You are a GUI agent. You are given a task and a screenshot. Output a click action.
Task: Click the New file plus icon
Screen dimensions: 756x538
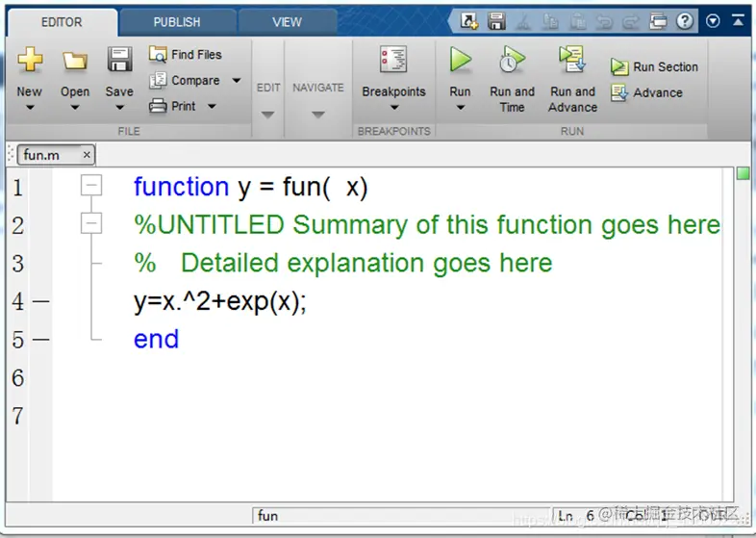coord(30,60)
